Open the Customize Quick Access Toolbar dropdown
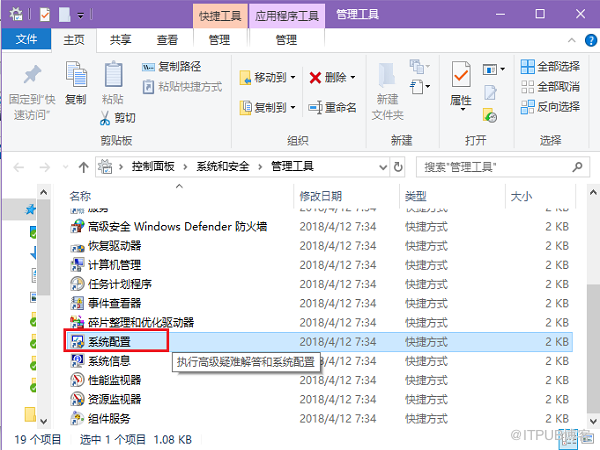The image size is (600, 450). click(x=81, y=16)
